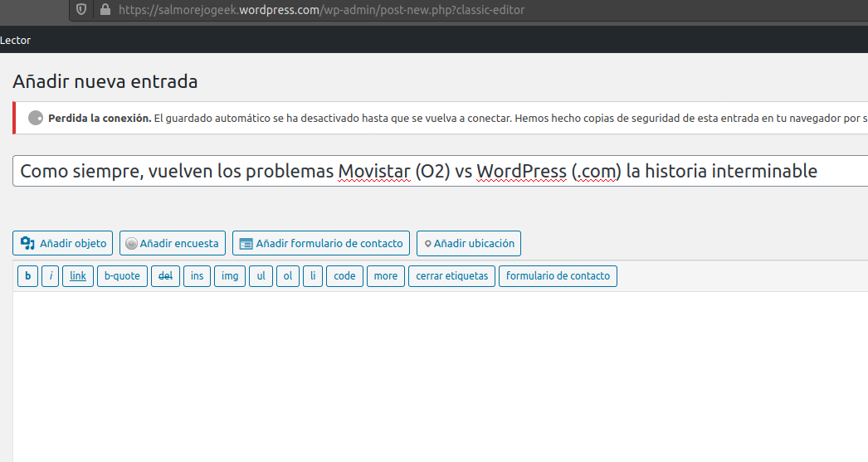This screenshot has height=462, width=868.
Task: Click the Añadir objeto button
Action: 63,243
